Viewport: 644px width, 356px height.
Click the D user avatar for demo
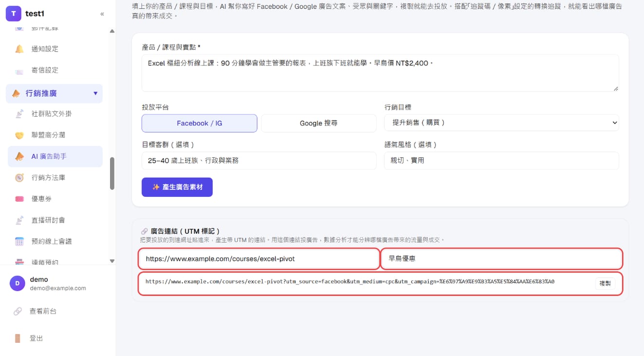[18, 283]
